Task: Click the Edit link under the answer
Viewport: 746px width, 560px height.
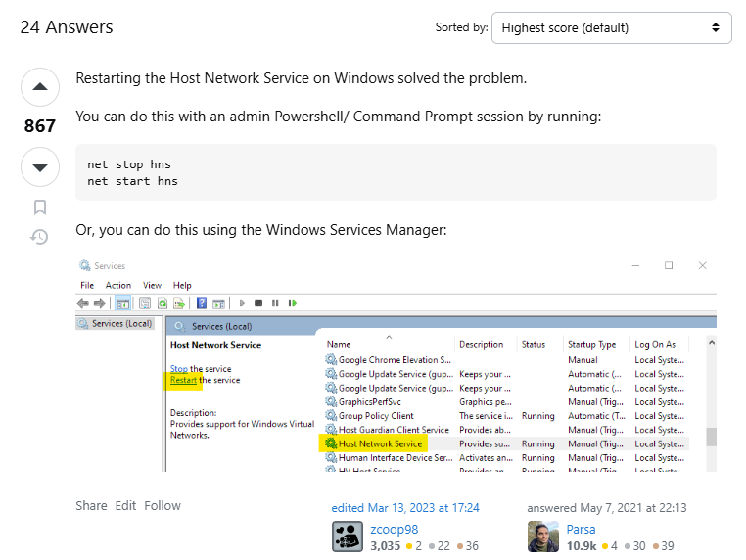Action: 125,505
